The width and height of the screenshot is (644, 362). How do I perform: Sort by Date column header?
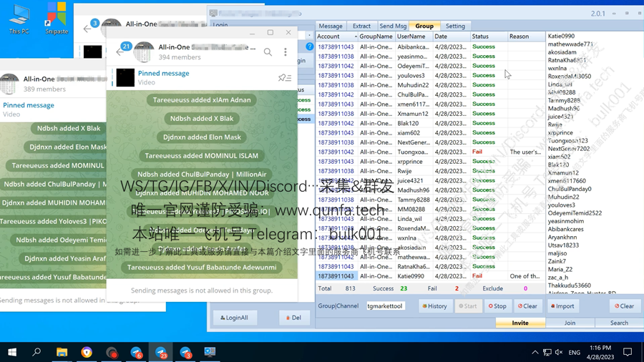(x=452, y=36)
